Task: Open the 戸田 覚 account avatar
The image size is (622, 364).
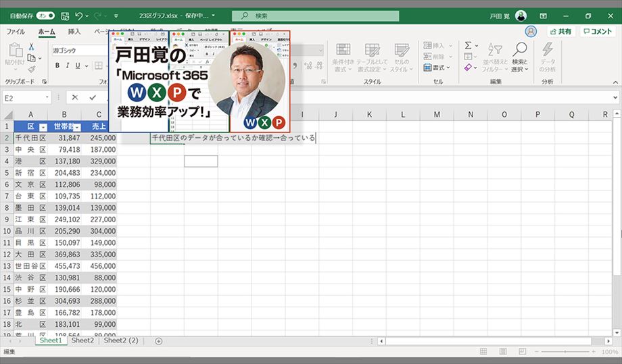Action: click(x=521, y=16)
